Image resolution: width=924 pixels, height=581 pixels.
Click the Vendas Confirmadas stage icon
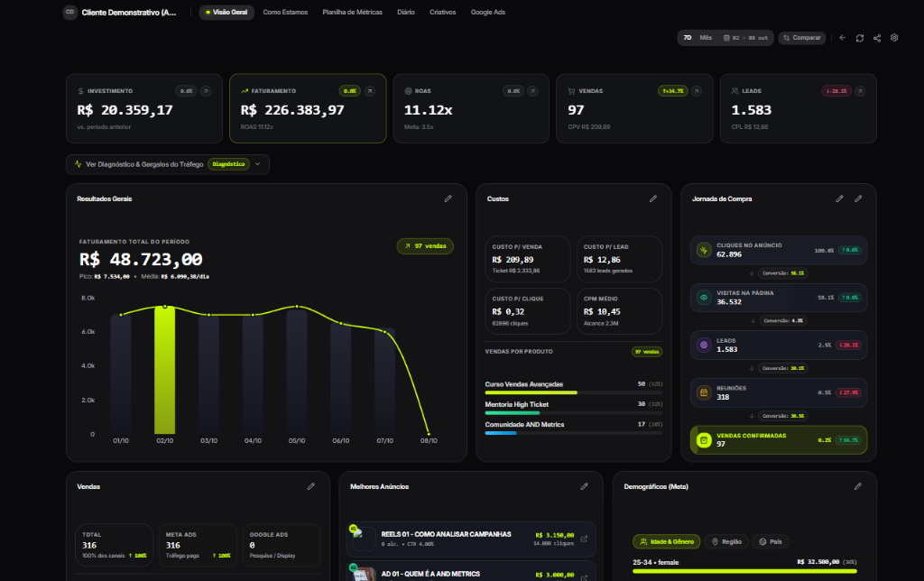[704, 440]
